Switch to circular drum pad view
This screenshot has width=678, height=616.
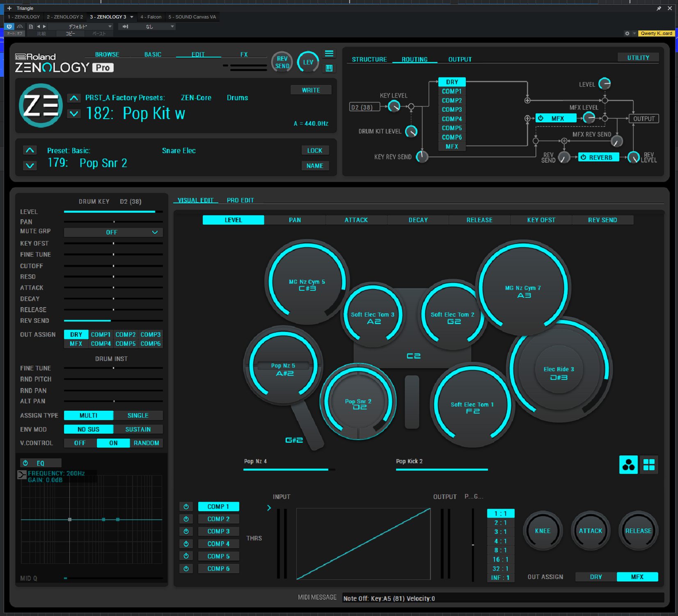tap(628, 465)
